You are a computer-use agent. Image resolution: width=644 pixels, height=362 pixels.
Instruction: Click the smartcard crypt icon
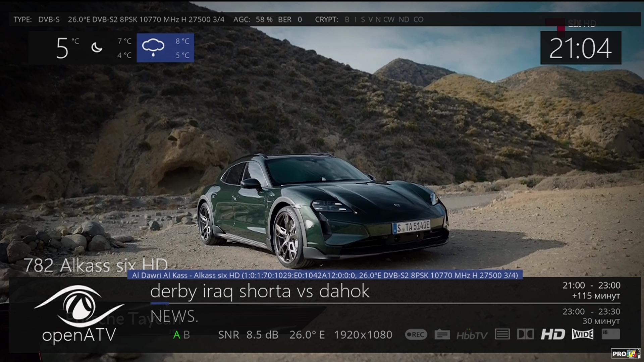pos(610,334)
